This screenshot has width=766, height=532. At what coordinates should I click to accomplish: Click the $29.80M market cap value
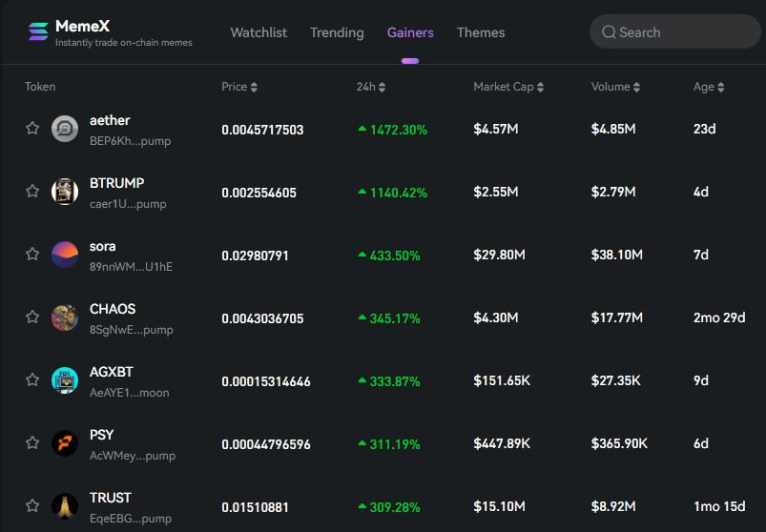(499, 255)
